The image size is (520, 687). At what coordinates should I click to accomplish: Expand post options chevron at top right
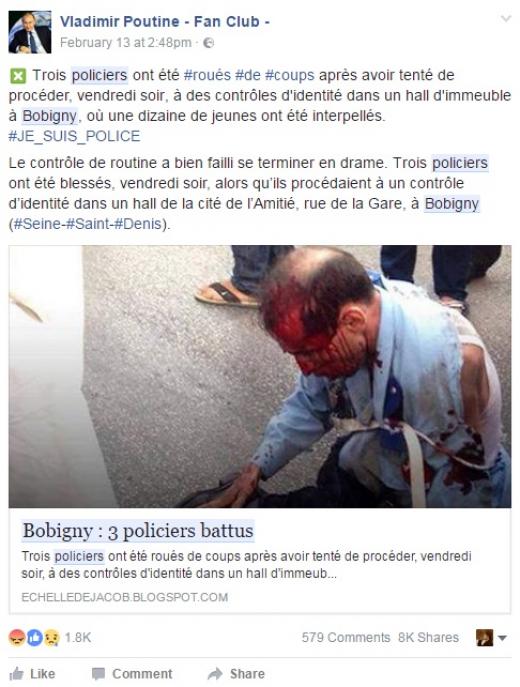point(506,19)
